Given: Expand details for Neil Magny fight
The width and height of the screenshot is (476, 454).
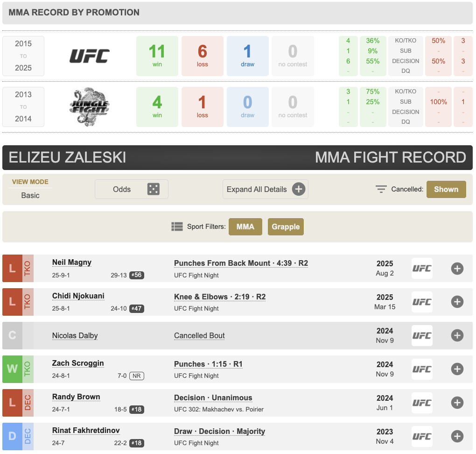Looking at the screenshot, I should (457, 269).
